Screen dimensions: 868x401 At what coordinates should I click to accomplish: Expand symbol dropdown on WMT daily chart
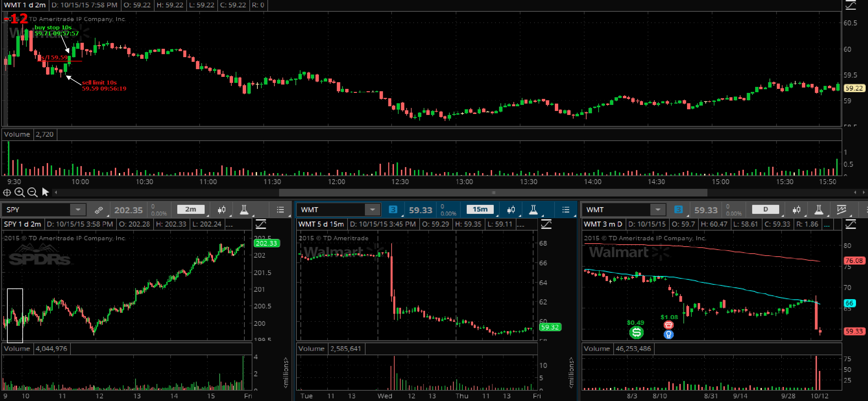pyautogui.click(x=658, y=210)
